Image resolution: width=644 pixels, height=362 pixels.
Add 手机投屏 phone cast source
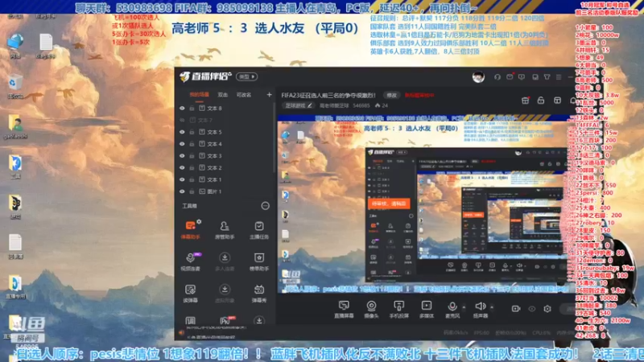(398, 309)
